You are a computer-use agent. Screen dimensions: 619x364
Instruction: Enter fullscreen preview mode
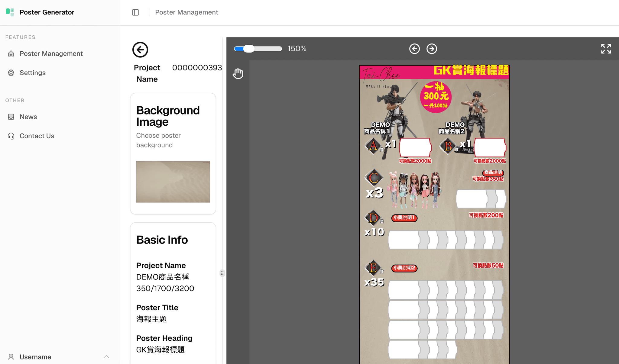tap(606, 49)
